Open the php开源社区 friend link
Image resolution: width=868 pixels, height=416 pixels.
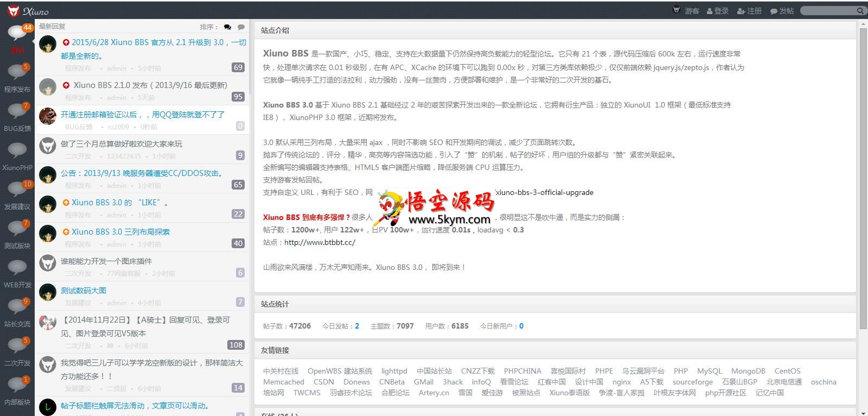tap(726, 393)
